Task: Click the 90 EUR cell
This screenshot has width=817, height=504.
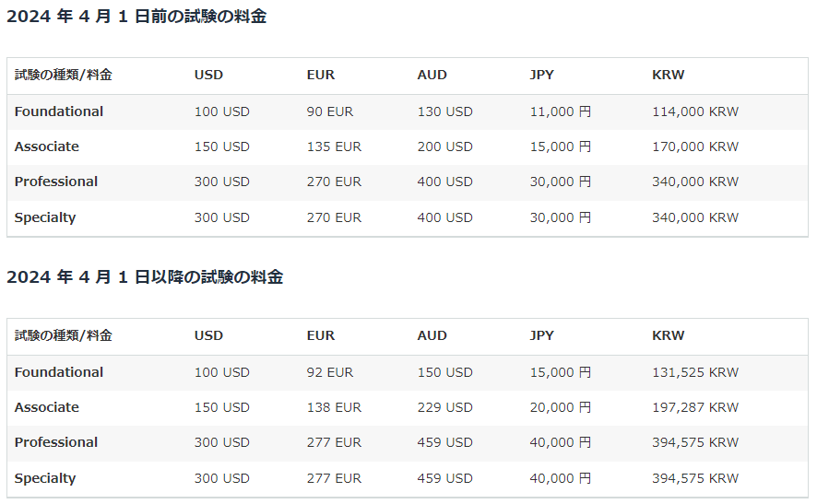Action: pyautogui.click(x=330, y=111)
